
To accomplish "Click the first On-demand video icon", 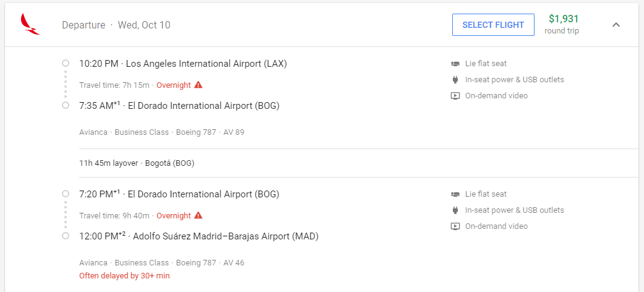I will tap(455, 96).
